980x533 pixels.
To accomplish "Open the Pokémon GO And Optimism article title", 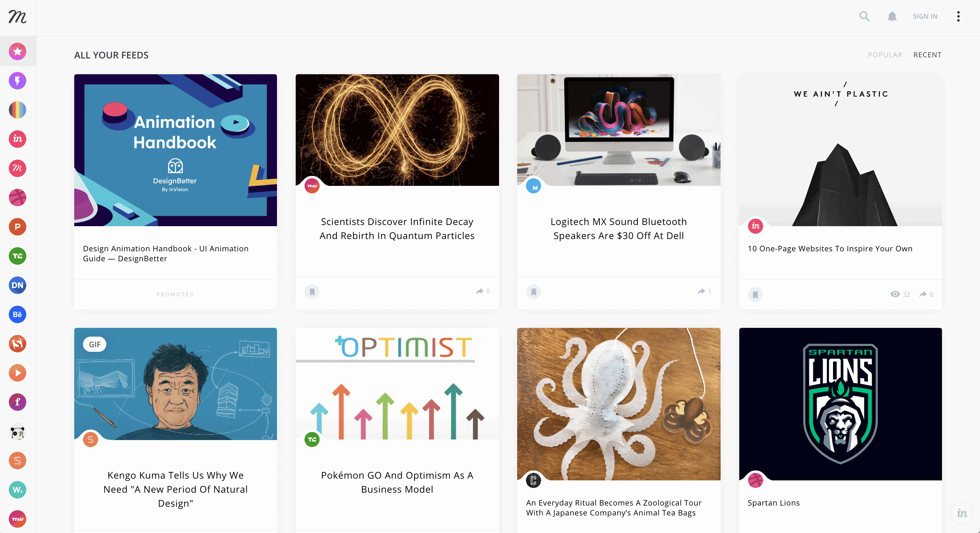I will point(397,482).
